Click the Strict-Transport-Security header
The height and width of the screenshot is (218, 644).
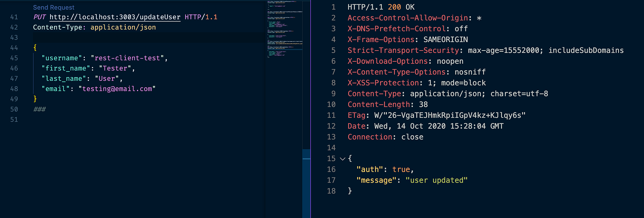pyautogui.click(x=486, y=50)
